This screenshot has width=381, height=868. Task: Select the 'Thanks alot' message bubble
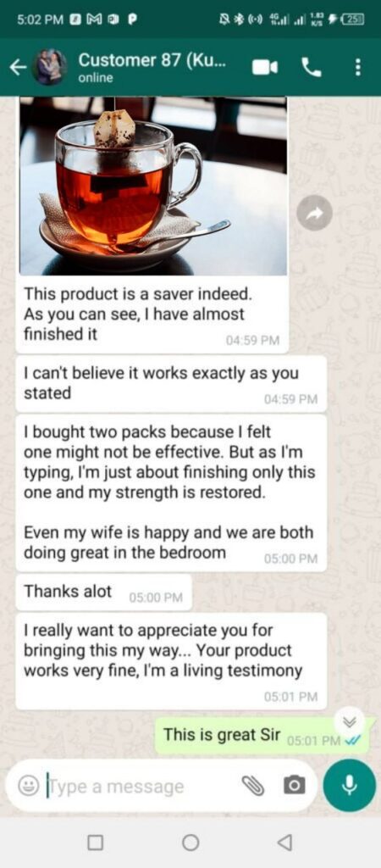104,592
